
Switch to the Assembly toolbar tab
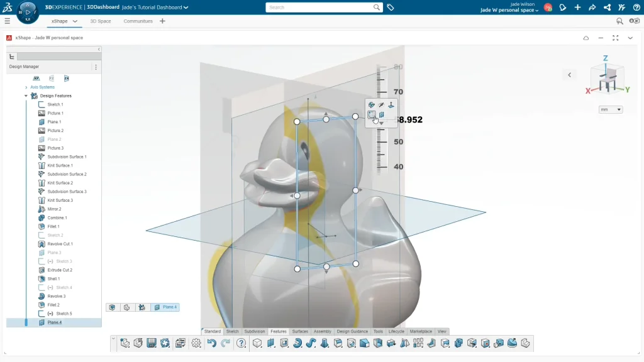click(x=323, y=331)
